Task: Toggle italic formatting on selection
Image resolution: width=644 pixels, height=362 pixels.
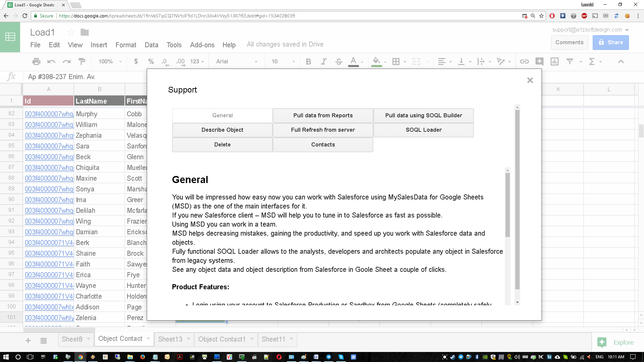Action: click(323, 61)
